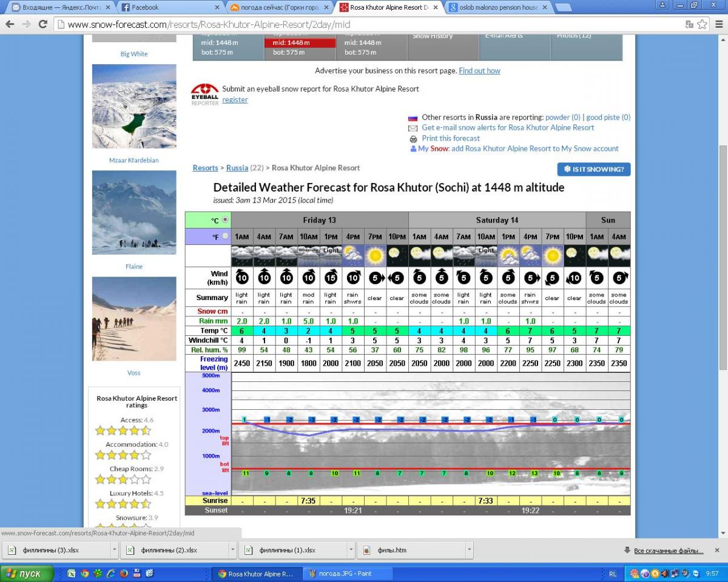
Task: Click the Find out how link
Action: 479,71
